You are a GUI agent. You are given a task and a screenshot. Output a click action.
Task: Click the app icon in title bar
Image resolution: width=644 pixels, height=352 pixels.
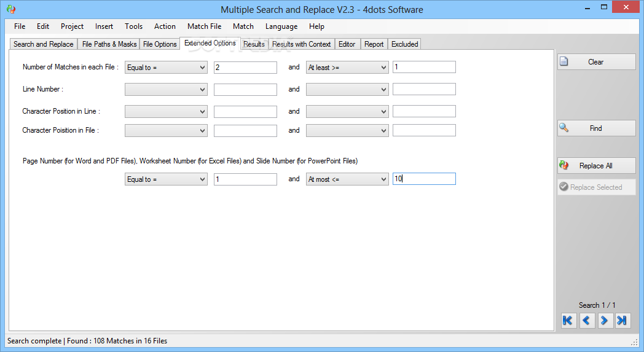(x=11, y=9)
